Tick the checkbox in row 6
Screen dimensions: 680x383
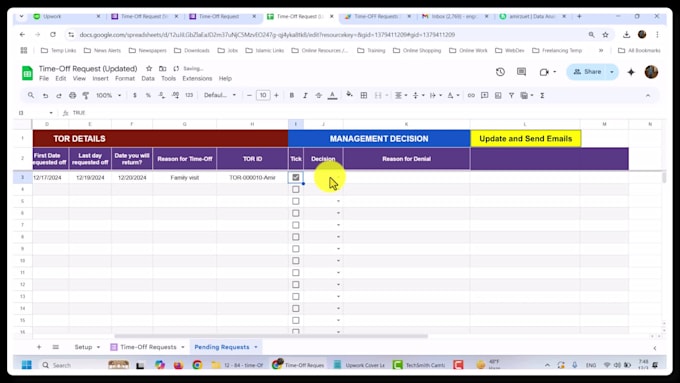coord(296,213)
